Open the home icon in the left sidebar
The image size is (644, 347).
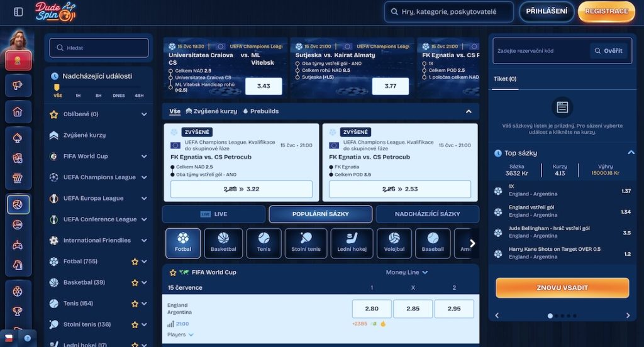18,112
